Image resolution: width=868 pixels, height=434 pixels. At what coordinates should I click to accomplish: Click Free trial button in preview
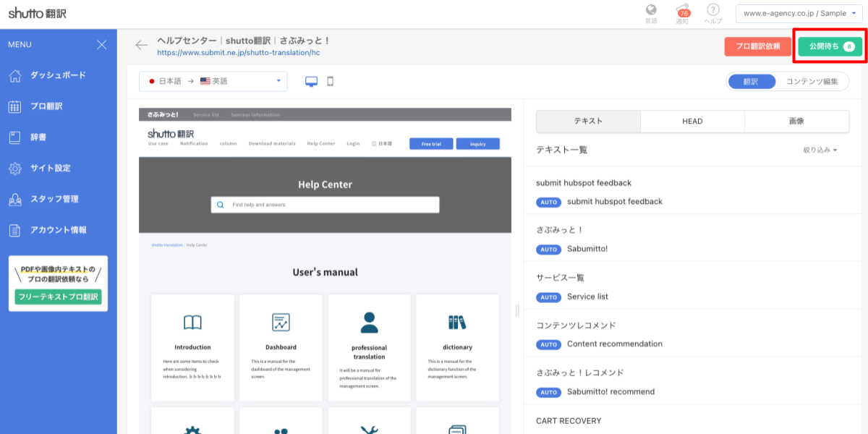pos(431,144)
